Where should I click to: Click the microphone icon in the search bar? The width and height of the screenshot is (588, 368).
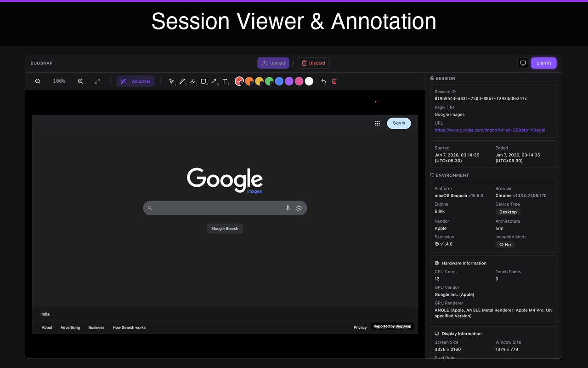(x=288, y=208)
